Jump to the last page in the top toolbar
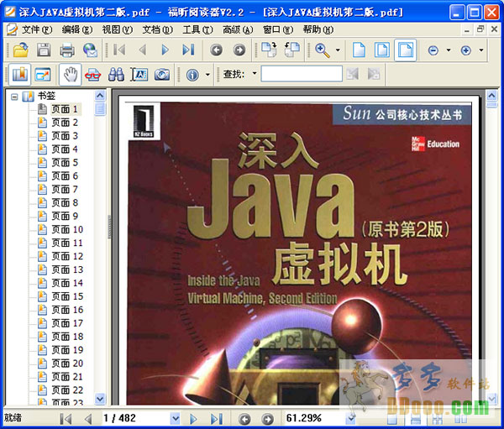This screenshot has width=504, height=429. 188,50
